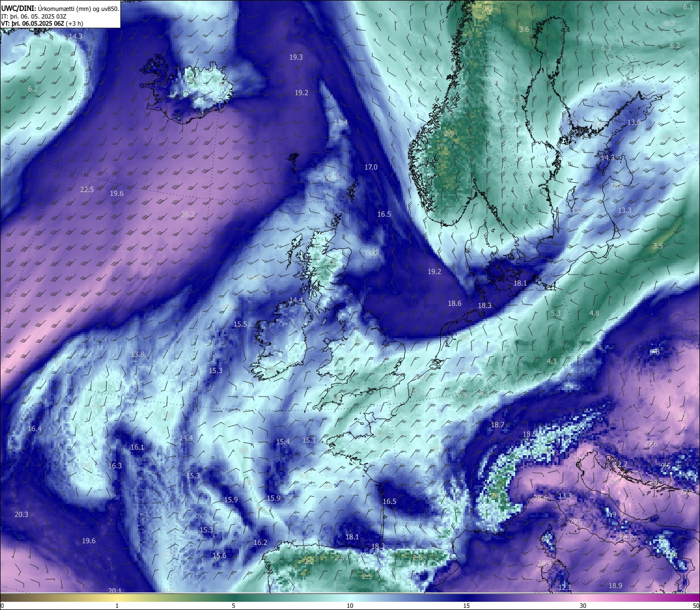Image resolution: width=700 pixels, height=610 pixels.
Task: Click the 15.4 value label
Action: (x=283, y=441)
